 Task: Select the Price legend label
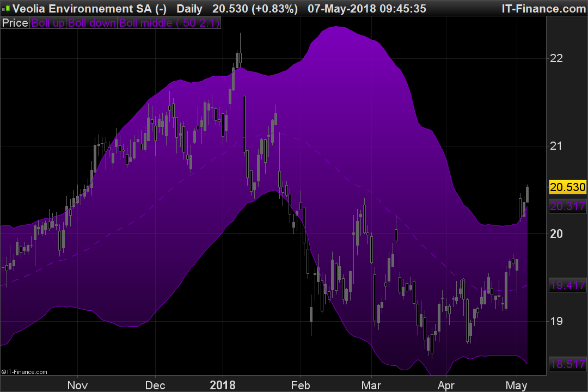coord(15,23)
